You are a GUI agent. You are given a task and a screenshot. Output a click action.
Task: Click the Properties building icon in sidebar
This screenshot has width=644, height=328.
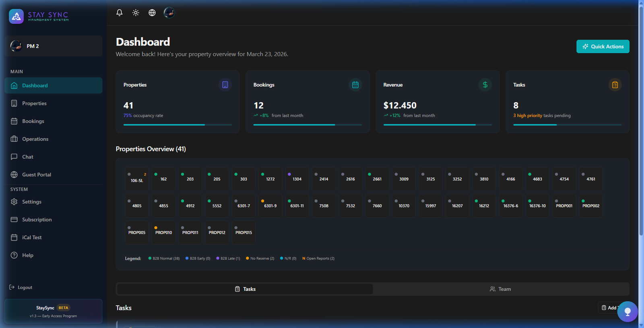14,103
